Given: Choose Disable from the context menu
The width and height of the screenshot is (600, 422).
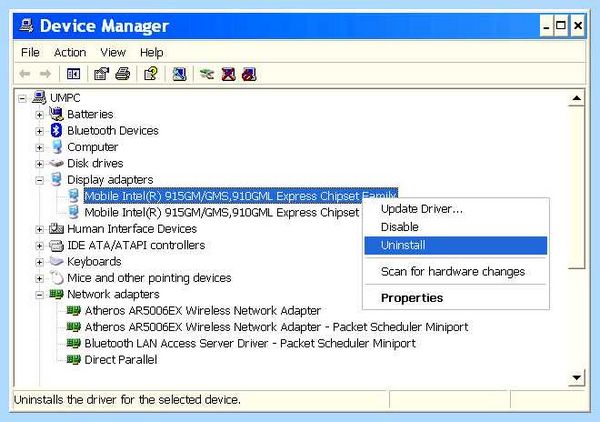Looking at the screenshot, I should tap(455, 227).
